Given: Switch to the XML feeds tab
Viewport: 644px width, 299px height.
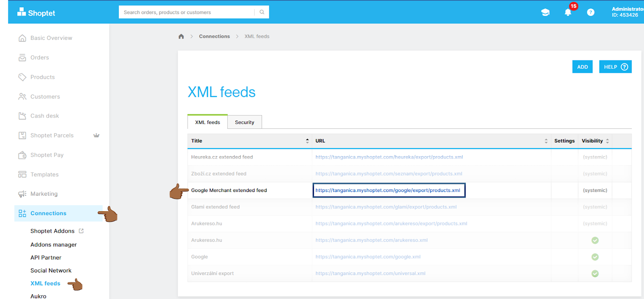Looking at the screenshot, I should click(x=208, y=122).
